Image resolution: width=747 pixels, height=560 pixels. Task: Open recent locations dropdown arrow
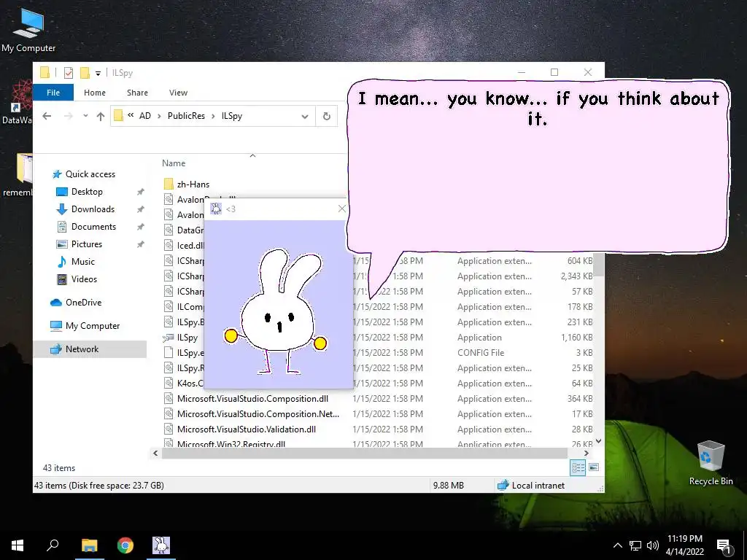(85, 116)
